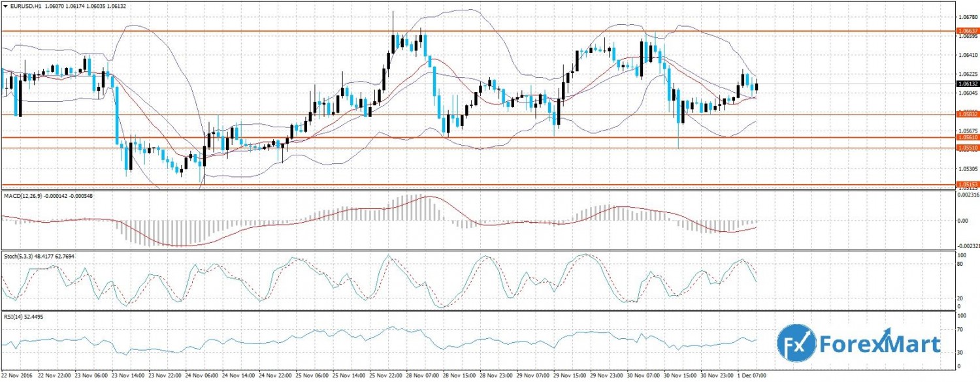Screen dimensions: 980x382
Task: Select the current price tag 1.06132
Action: click(967, 84)
